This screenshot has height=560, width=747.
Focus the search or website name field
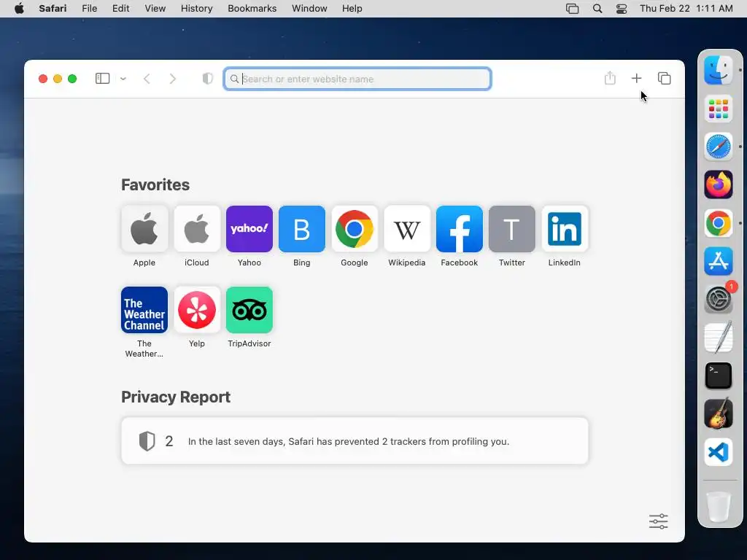[357, 79]
